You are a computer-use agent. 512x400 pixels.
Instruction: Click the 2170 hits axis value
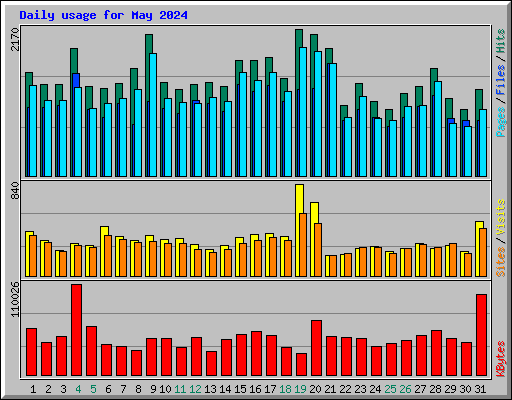tap(15, 39)
